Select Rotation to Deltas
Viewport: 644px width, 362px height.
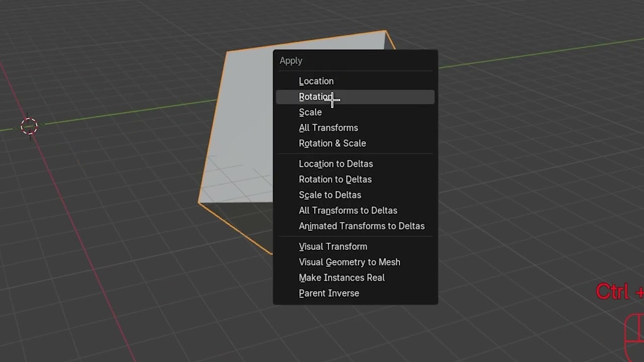tap(355, 179)
